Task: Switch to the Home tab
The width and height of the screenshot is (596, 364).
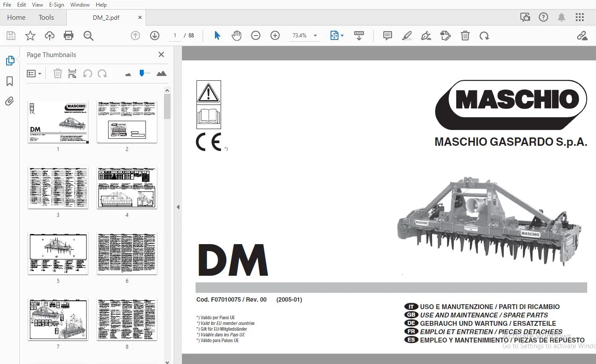Action: (x=16, y=18)
